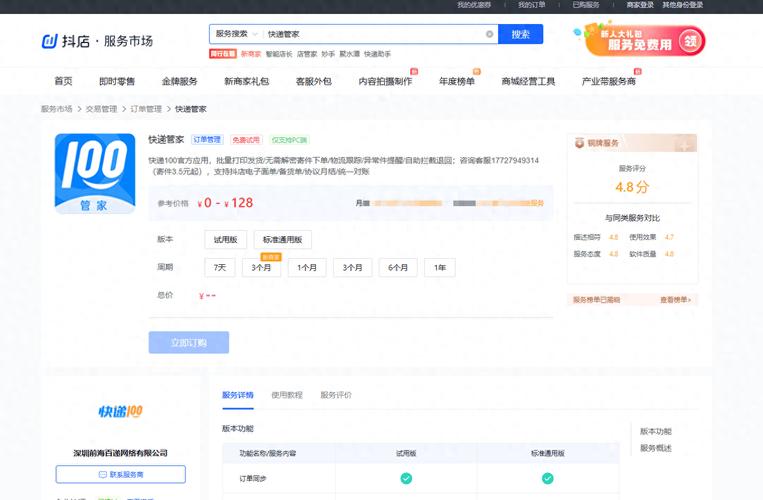Click company name 深圳前海百递网络有限公司
The height and width of the screenshot is (500, 763).
120,453
